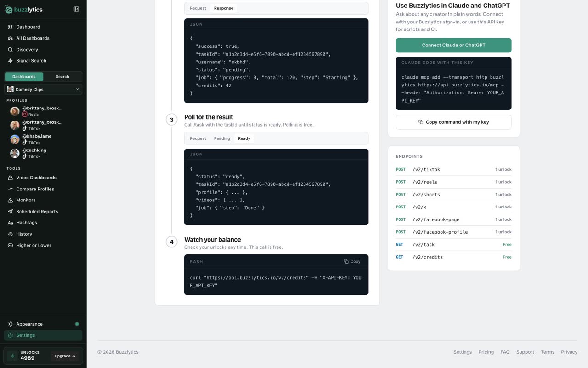This screenshot has width=588, height=368.
Task: Open the Support footer link
Action: pyautogui.click(x=525, y=352)
